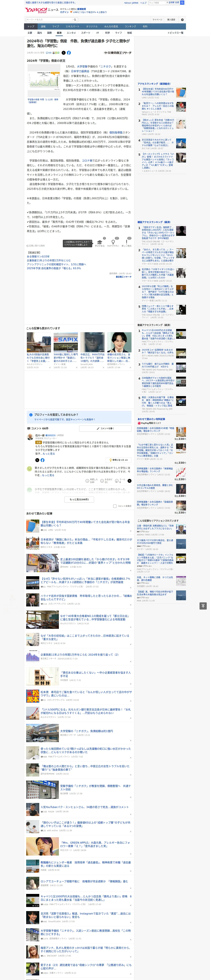This screenshot has width=210, height=980.
Task: Click the Yahoo! JAPAN ニュース logo
Action: point(42,10)
